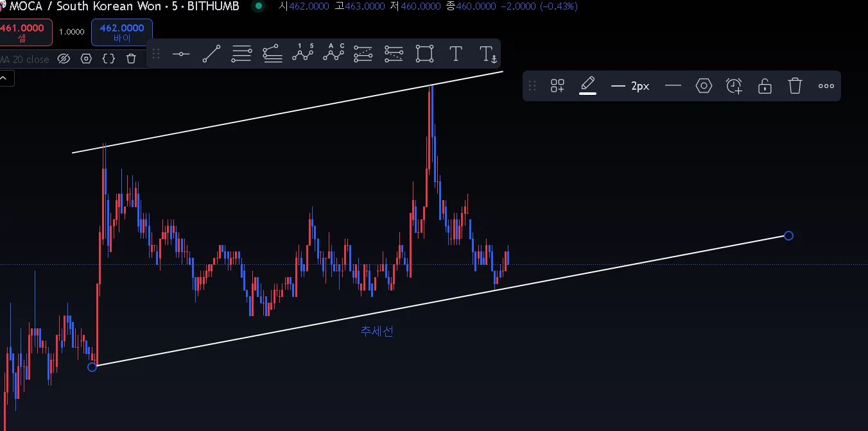Open more options in drawing toolbar
The image size is (868, 431).
pos(826,86)
